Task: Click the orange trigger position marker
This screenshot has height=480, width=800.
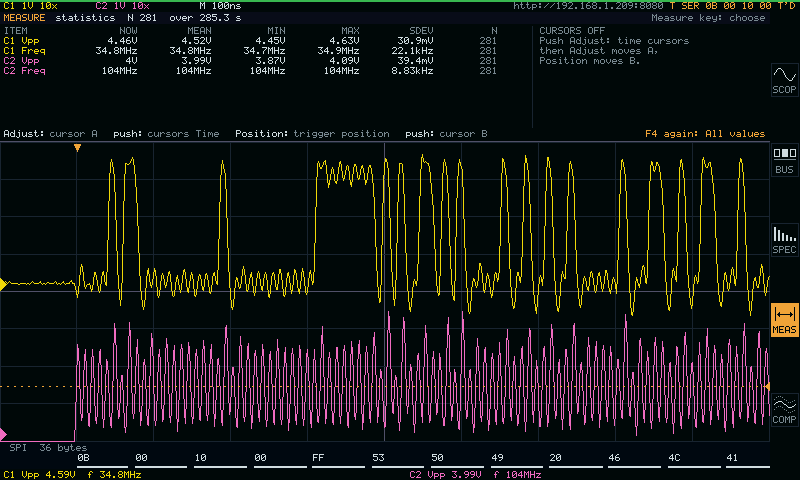Action: (x=77, y=148)
